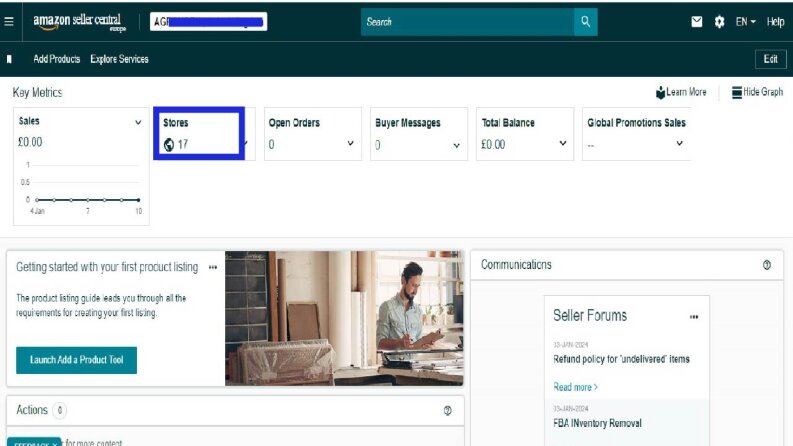Expand the Total Balance dropdown arrow
This screenshot has width=793, height=446.
tap(563, 143)
